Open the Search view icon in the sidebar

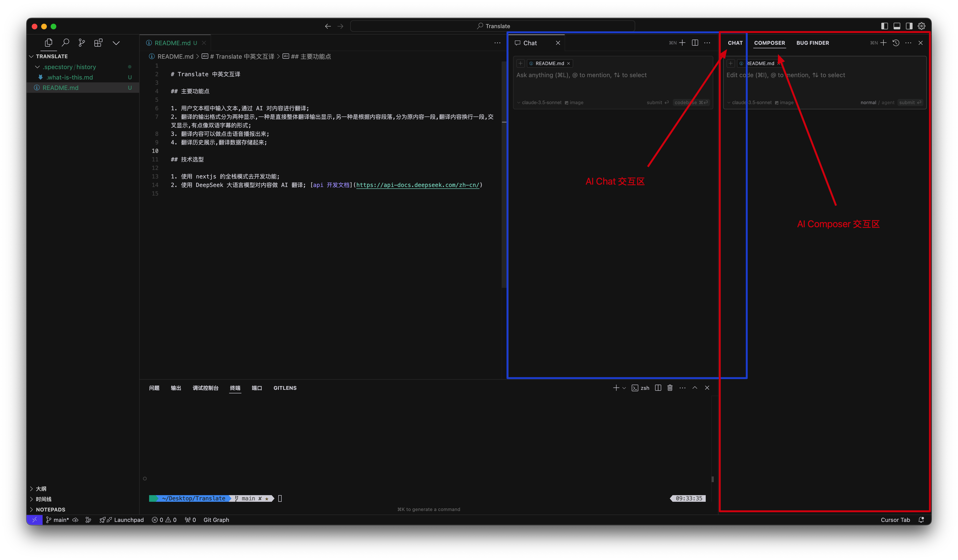coord(65,43)
